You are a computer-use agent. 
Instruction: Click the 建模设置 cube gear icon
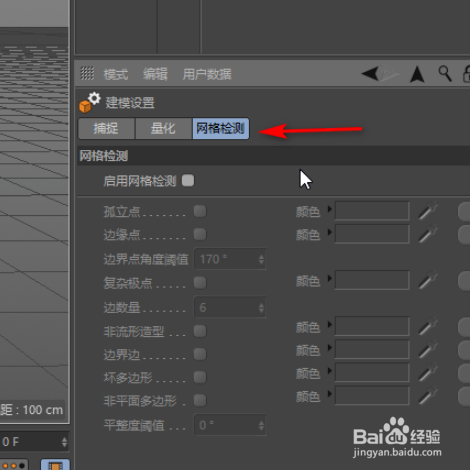[x=89, y=103]
